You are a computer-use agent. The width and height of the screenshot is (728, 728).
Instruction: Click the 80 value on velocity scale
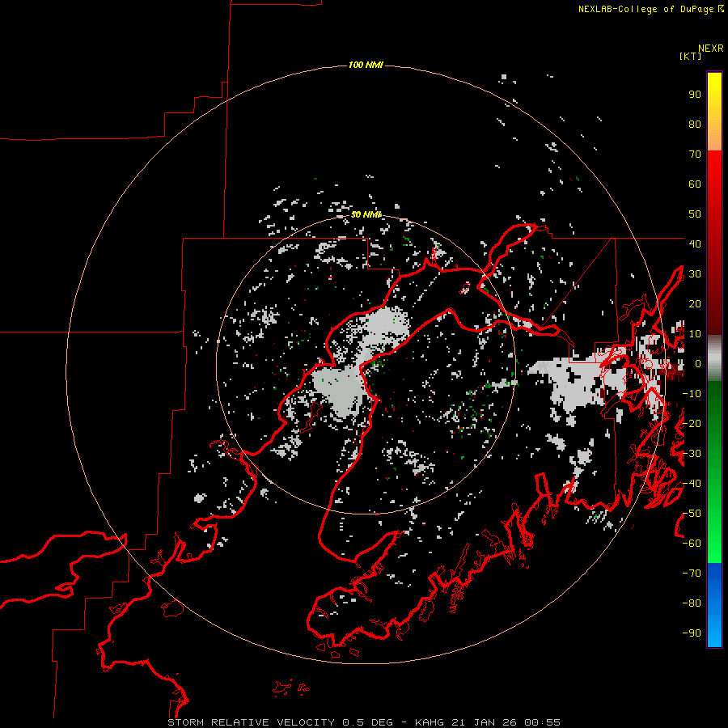pyautogui.click(x=695, y=124)
